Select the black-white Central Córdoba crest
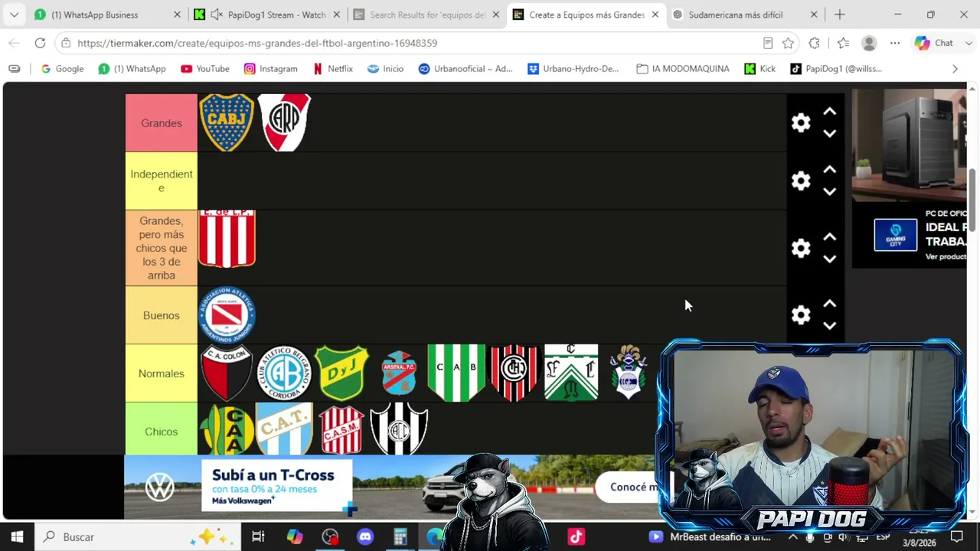This screenshot has width=980, height=551. pos(399,429)
